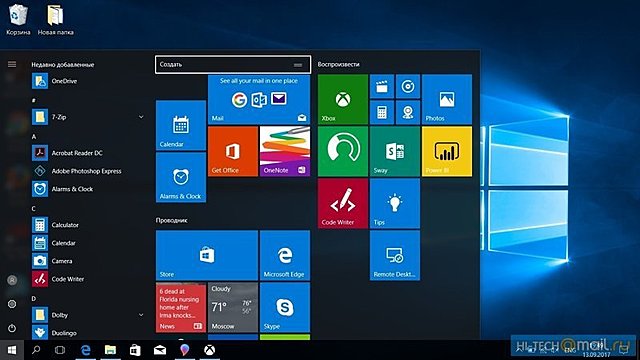Expand the Dolby folder chevron
640x360 pixels.
pos(141,315)
